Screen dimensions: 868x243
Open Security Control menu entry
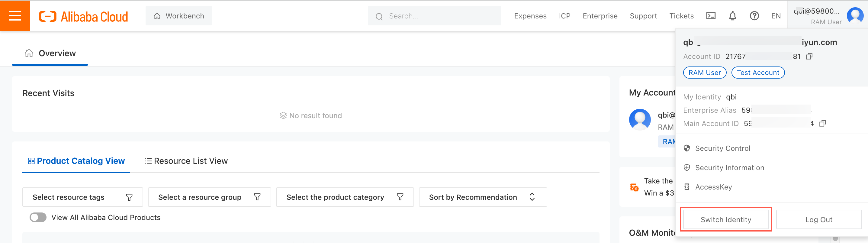(x=722, y=148)
